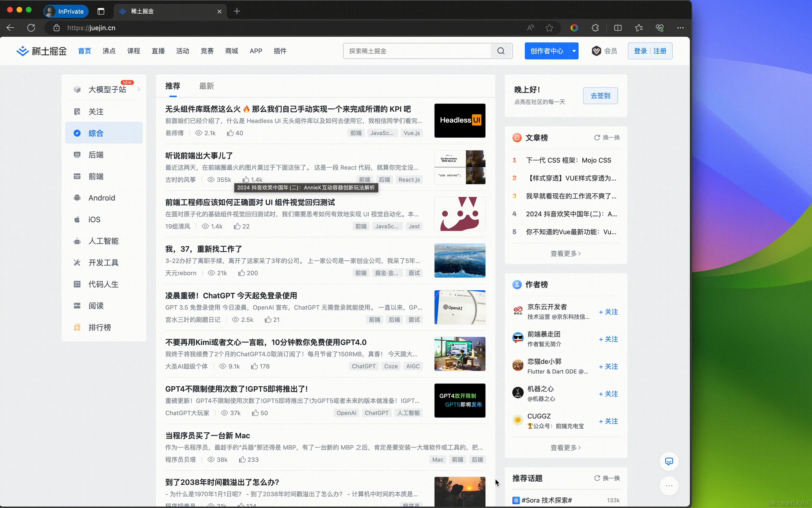Click the 去签到 check-in button

point(600,96)
